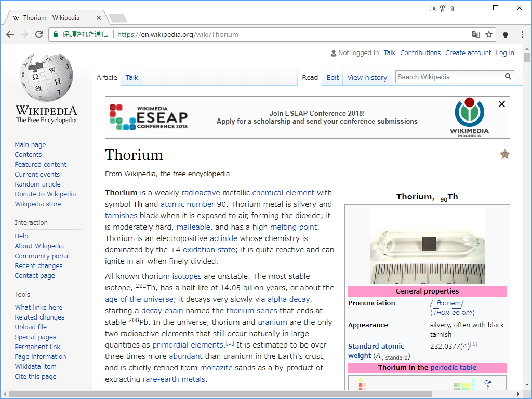Image resolution: width=532 pixels, height=399 pixels.
Task: Follow the radioactive link in intro
Action: [x=201, y=193]
